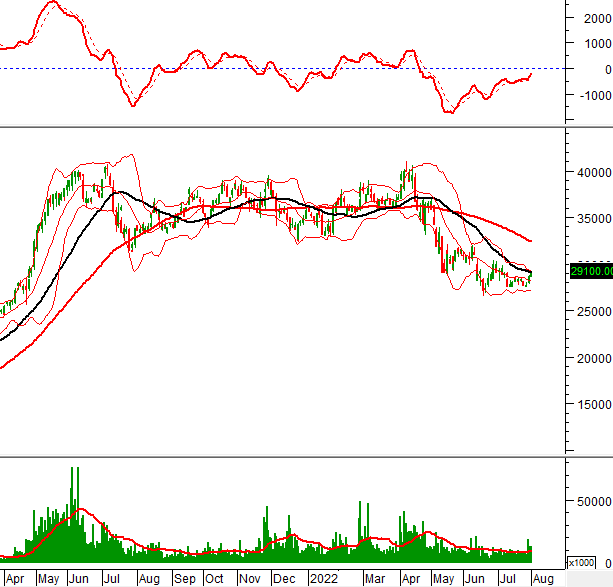The height and width of the screenshot is (587, 613).
Task: Select the Dec month label on time axis
Action: [284, 579]
